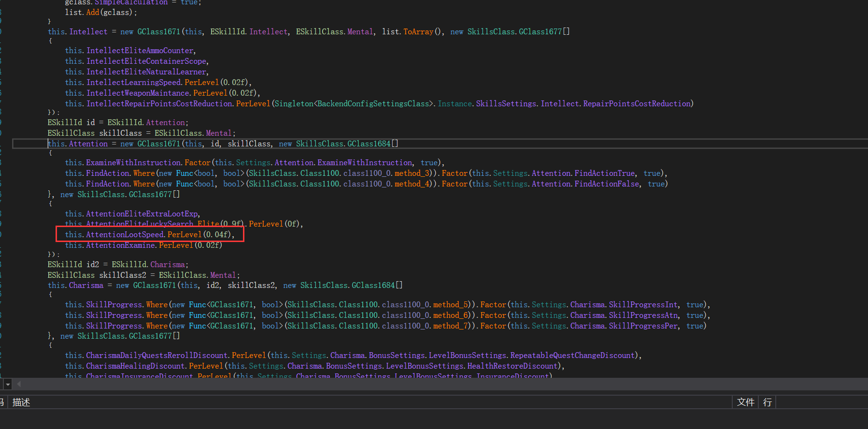Sort by the 文件 column header
This screenshot has height=429, width=868.
coord(745,402)
